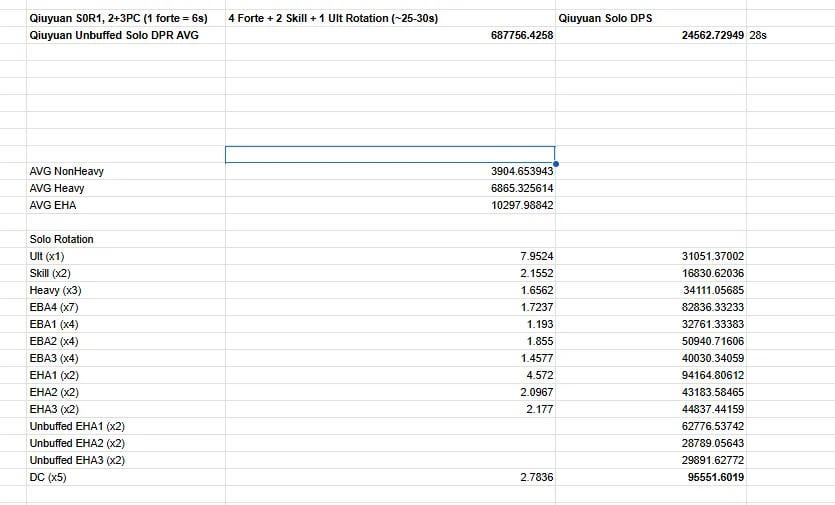Select the value 44837.44159
The height and width of the screenshot is (505, 835).
[713, 410]
